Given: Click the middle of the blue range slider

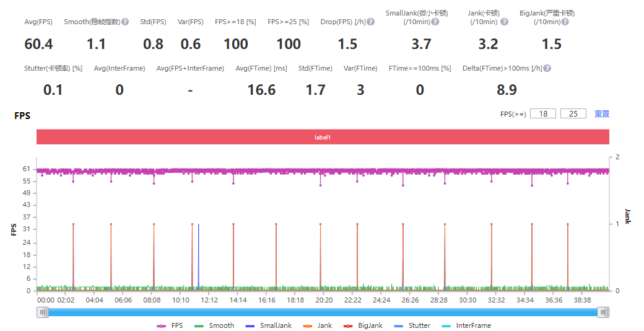Looking at the screenshot, I should tap(323, 312).
